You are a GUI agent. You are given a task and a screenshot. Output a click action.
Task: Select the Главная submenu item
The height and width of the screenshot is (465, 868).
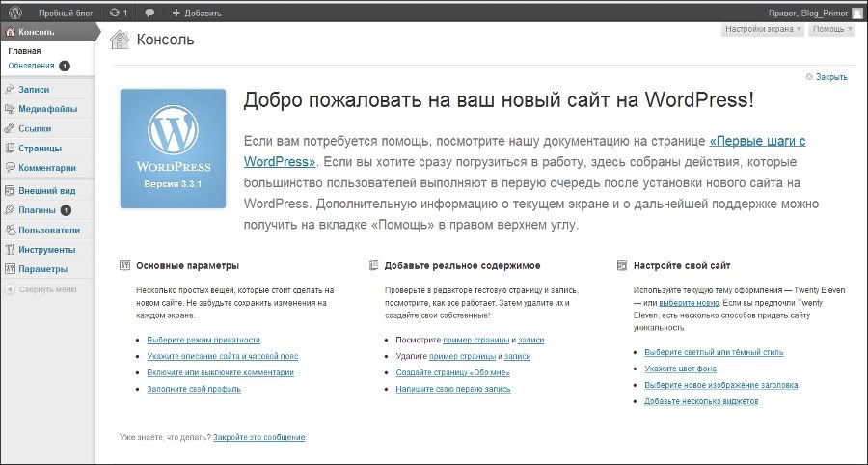24,51
